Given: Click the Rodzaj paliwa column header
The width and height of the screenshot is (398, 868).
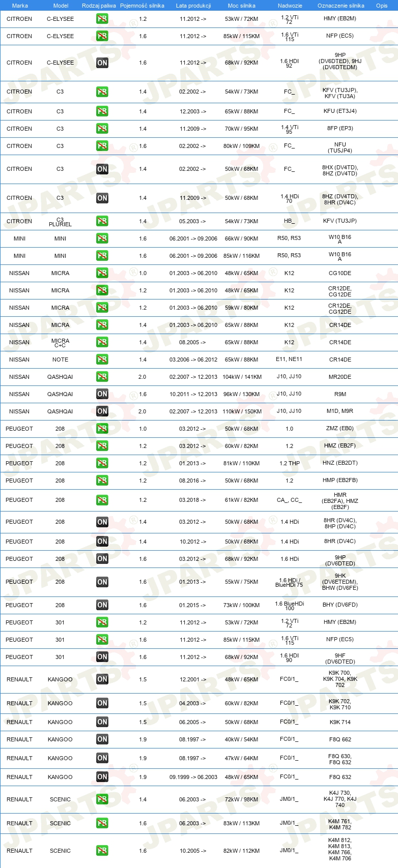Looking at the screenshot, I should tap(99, 6).
